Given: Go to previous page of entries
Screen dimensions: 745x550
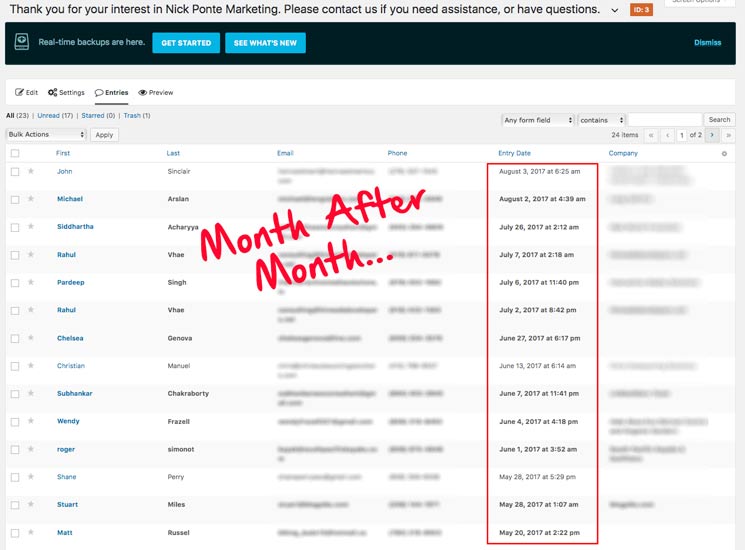Looking at the screenshot, I should (668, 135).
